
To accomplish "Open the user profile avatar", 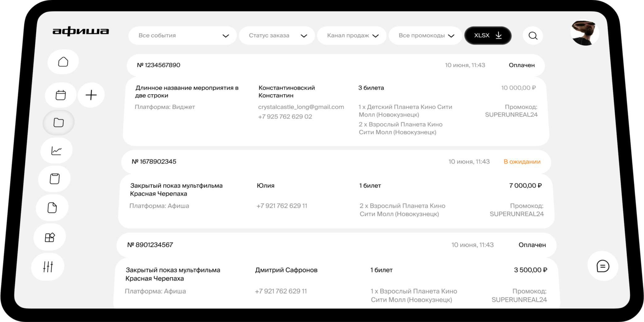I will [x=584, y=33].
